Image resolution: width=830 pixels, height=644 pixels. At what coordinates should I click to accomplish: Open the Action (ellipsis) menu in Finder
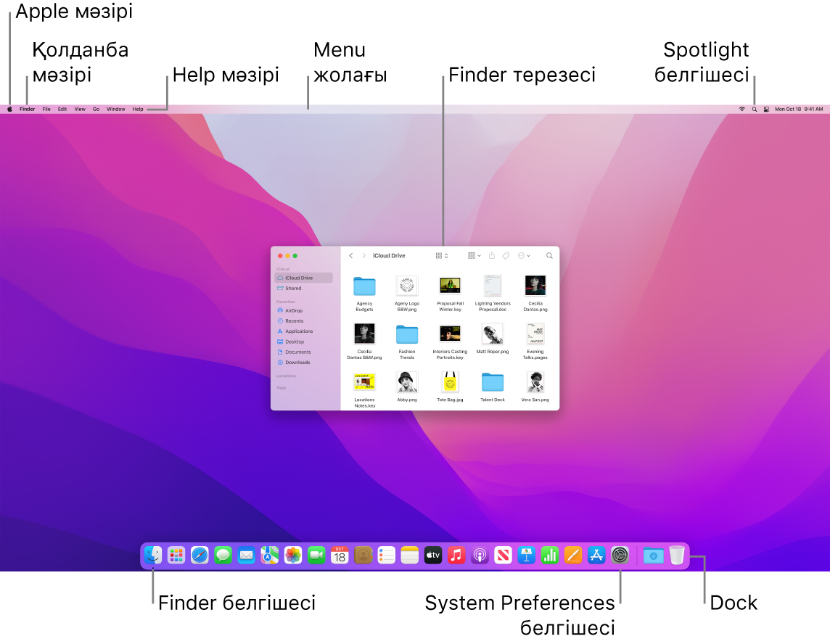pos(524,255)
